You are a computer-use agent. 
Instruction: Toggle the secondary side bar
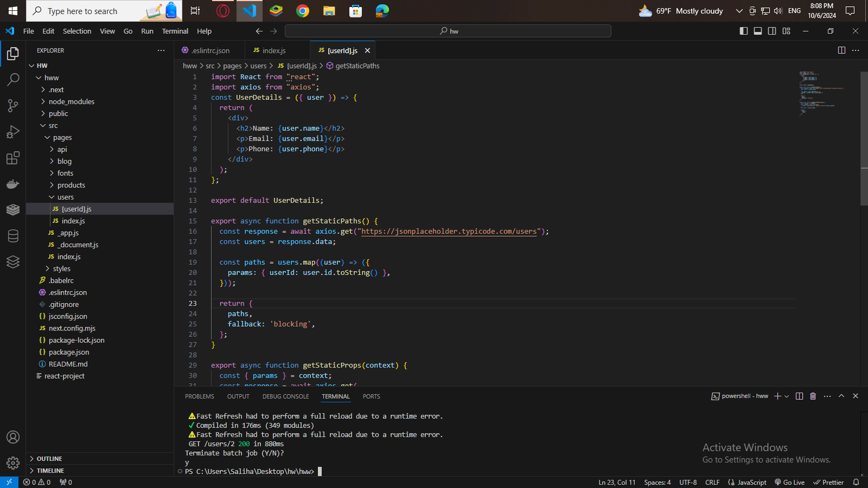(x=772, y=31)
